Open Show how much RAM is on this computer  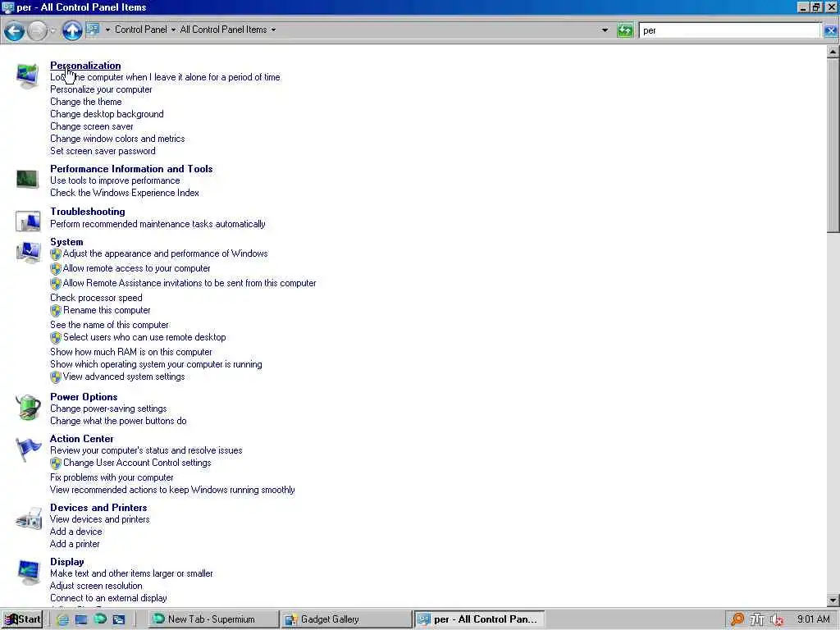point(131,352)
